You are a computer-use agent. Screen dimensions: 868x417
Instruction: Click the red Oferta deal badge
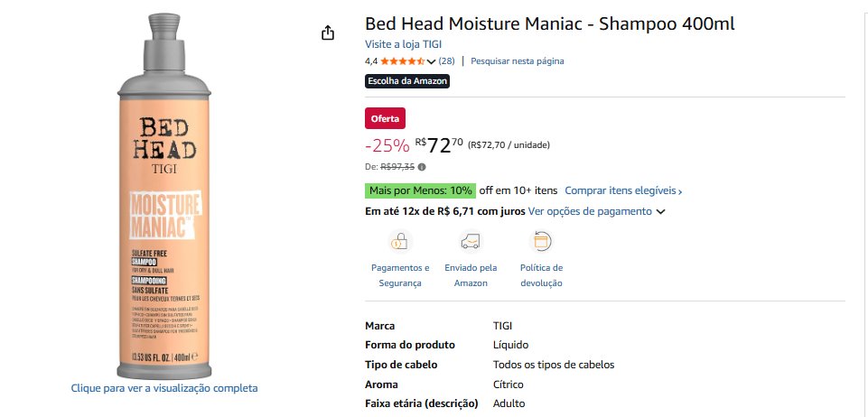(385, 118)
